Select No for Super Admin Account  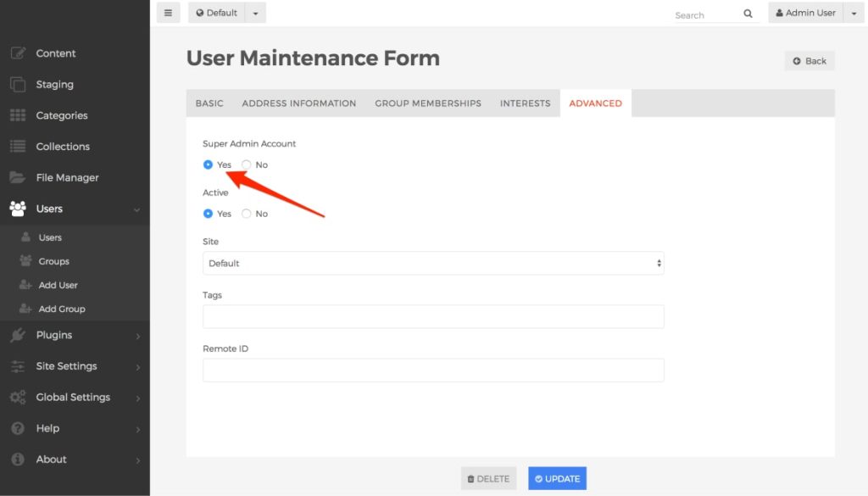[246, 164]
